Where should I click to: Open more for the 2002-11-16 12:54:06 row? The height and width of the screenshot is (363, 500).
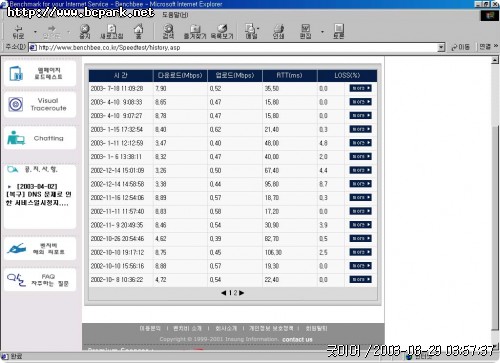pos(360,197)
